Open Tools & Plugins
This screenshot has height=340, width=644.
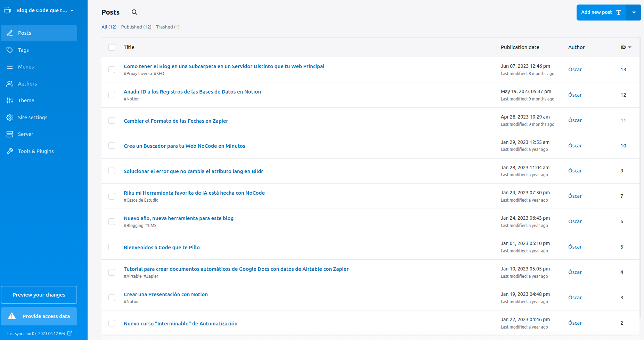35,151
